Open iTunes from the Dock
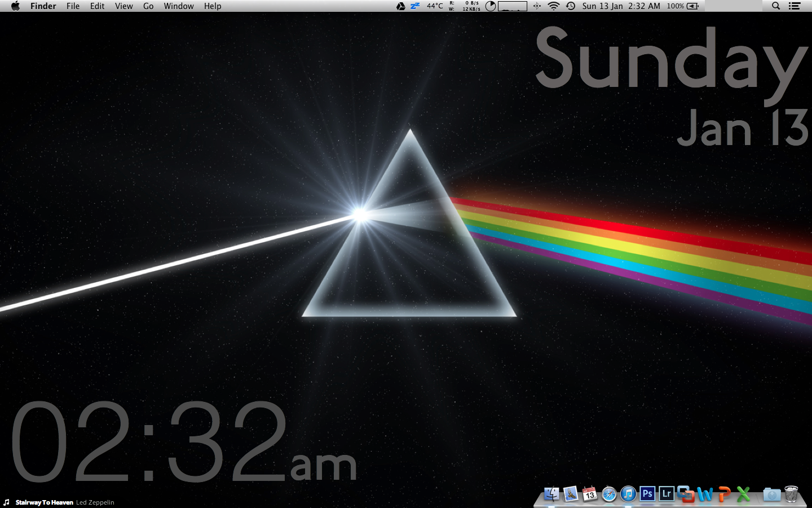812x508 pixels. pos(628,494)
